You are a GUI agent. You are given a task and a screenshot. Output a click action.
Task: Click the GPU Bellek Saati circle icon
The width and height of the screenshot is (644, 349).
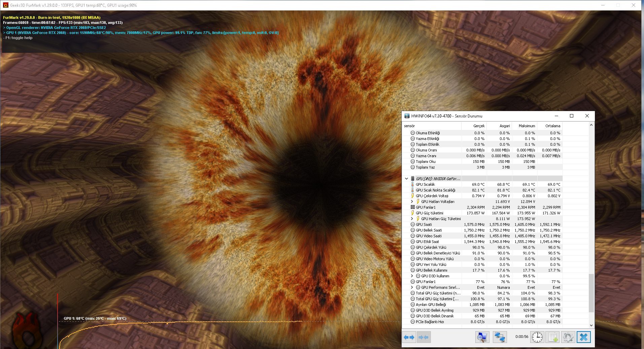[x=412, y=230]
